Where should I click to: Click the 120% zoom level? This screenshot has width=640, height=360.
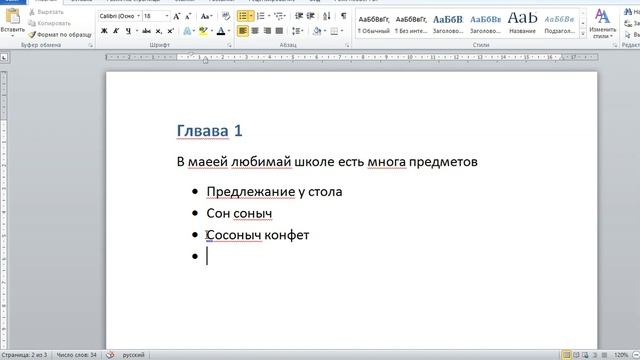621,355
